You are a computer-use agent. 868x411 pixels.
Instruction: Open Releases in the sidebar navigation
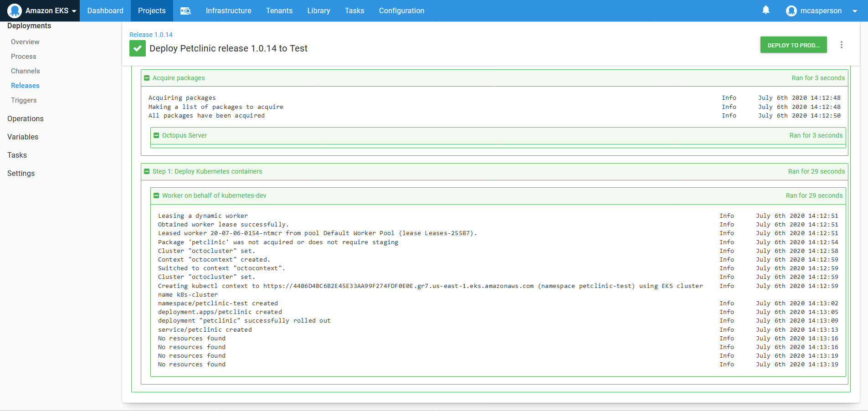point(25,85)
